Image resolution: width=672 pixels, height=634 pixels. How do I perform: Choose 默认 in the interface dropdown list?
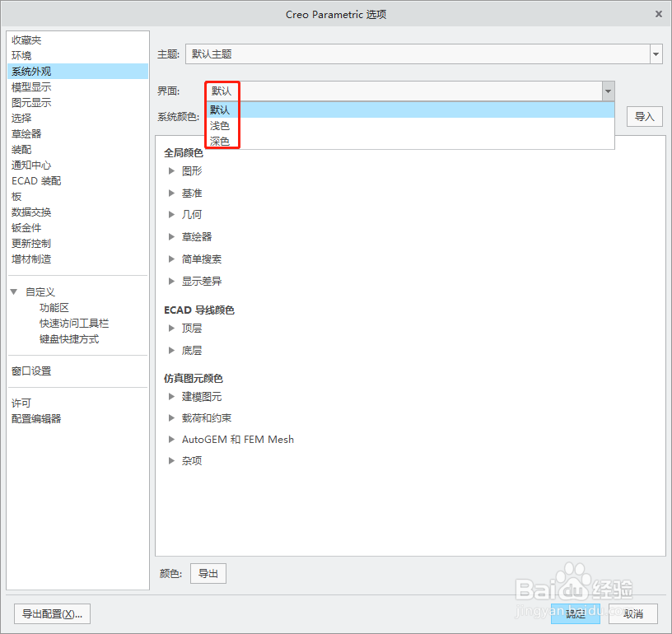click(410, 110)
